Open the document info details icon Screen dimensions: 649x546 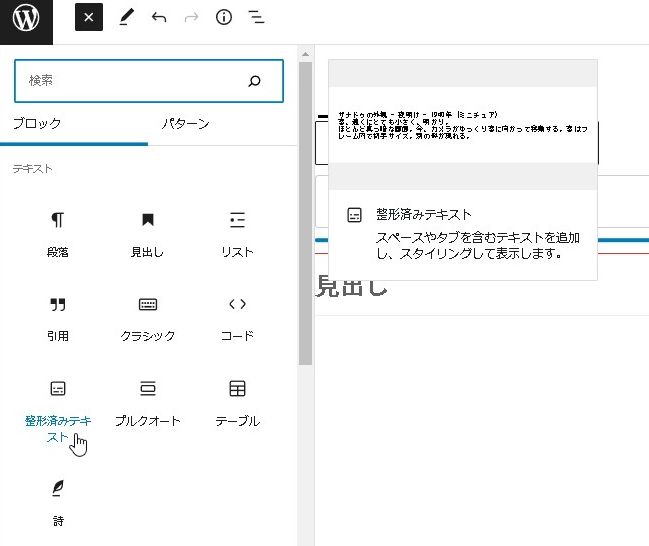click(224, 18)
